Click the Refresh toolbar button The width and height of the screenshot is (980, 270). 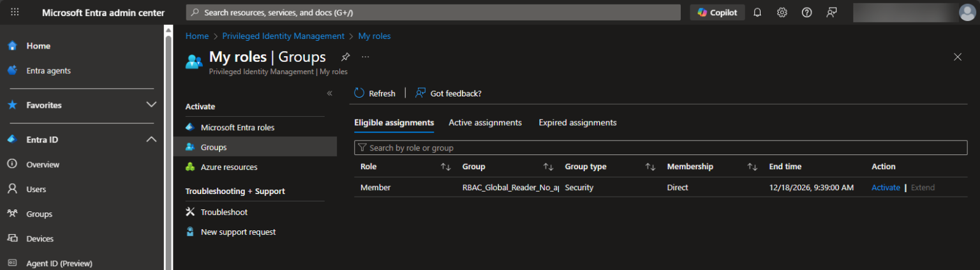[375, 93]
